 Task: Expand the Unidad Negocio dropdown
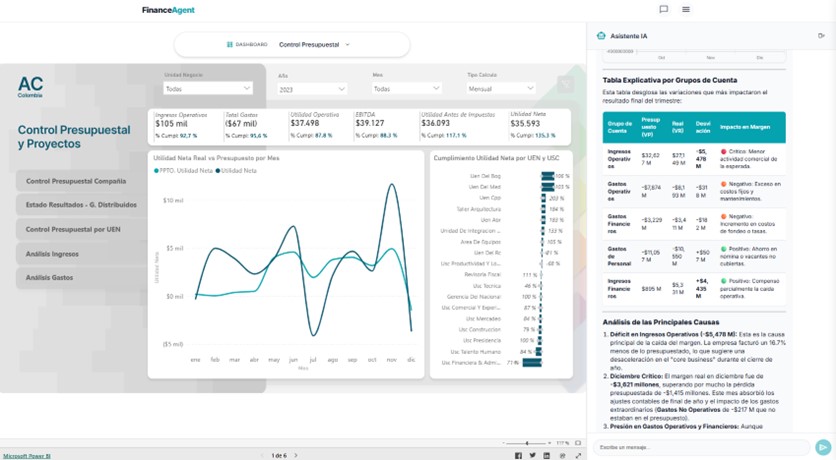click(208, 88)
